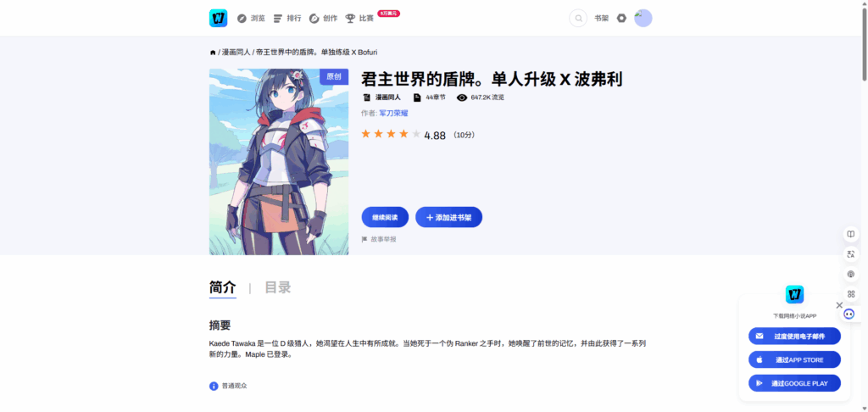Click the hexagon coin icon near 书架
The height and width of the screenshot is (412, 868).
coord(621,19)
